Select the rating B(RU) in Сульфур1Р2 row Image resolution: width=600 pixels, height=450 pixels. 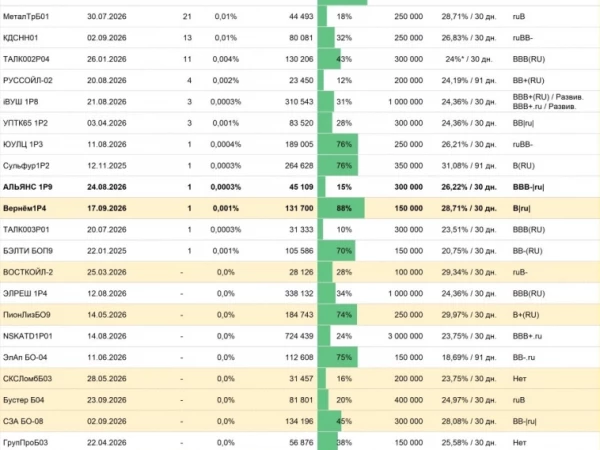(523, 166)
